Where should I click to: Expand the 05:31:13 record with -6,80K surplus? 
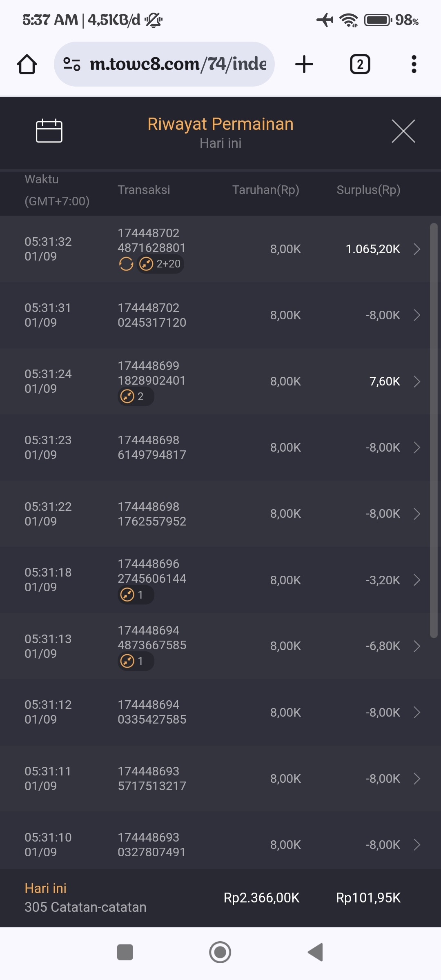pyautogui.click(x=416, y=646)
